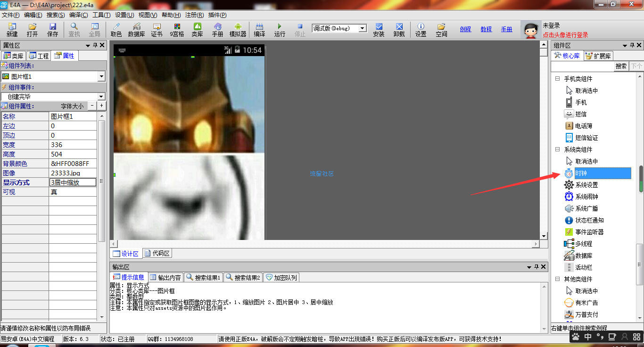The width and height of the screenshot is (644, 347).
Task: Launch the 模拟器 emulator icon
Action: coord(238,30)
